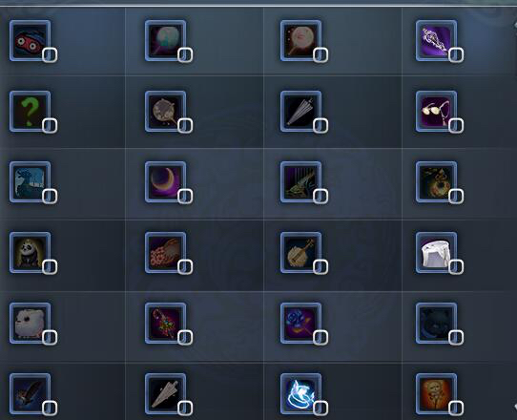Click the pink round fan icon
The width and height of the screenshot is (517, 420).
pyautogui.click(x=300, y=41)
